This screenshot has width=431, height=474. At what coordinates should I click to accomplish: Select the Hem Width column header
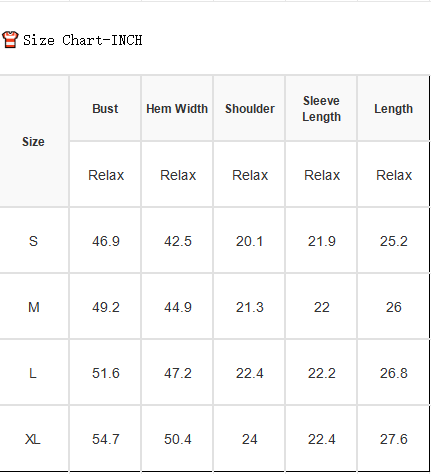click(177, 109)
